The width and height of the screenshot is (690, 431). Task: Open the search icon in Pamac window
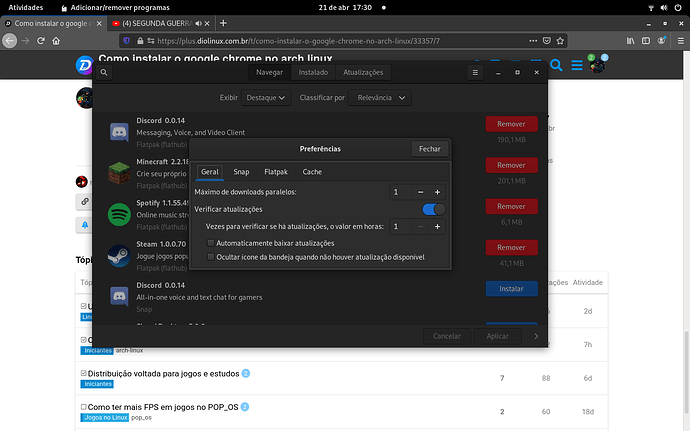tap(104, 73)
